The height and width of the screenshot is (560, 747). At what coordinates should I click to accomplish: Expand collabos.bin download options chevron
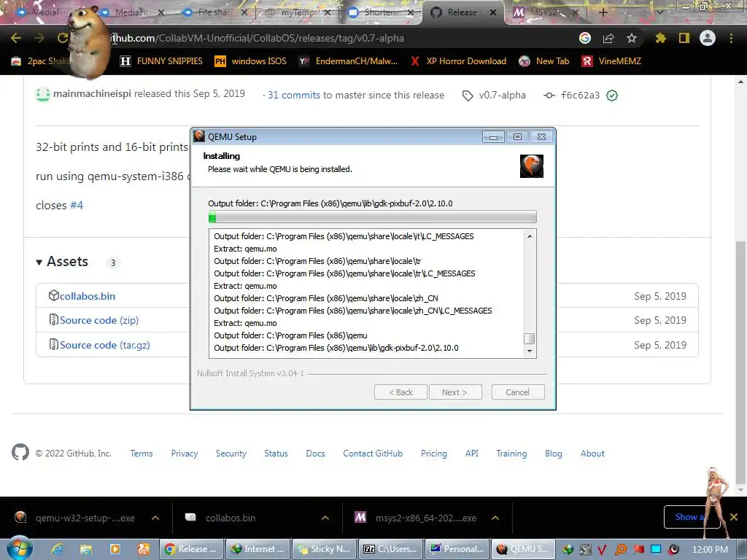[325, 518]
